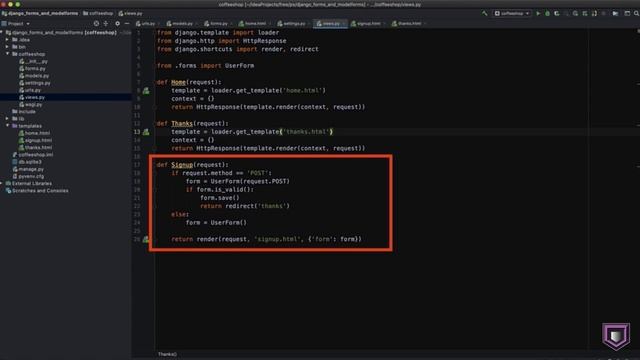Switch to the models.py editor tab

click(x=180, y=24)
